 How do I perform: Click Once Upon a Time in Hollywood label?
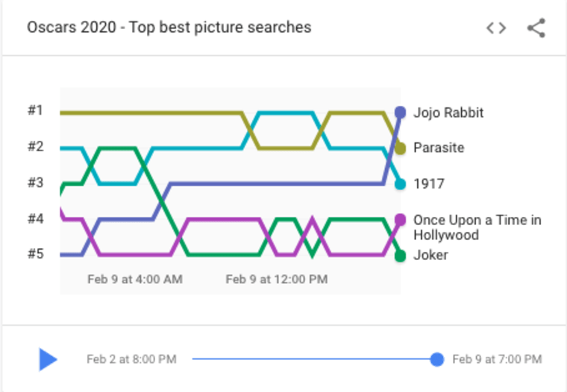[x=477, y=227]
